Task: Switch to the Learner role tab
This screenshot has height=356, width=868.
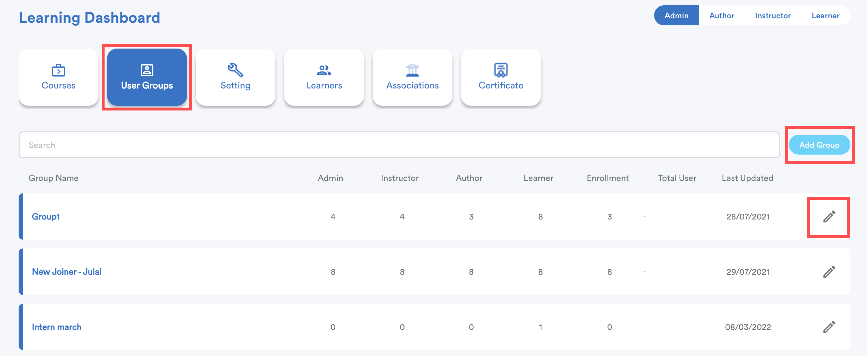Action: [825, 15]
